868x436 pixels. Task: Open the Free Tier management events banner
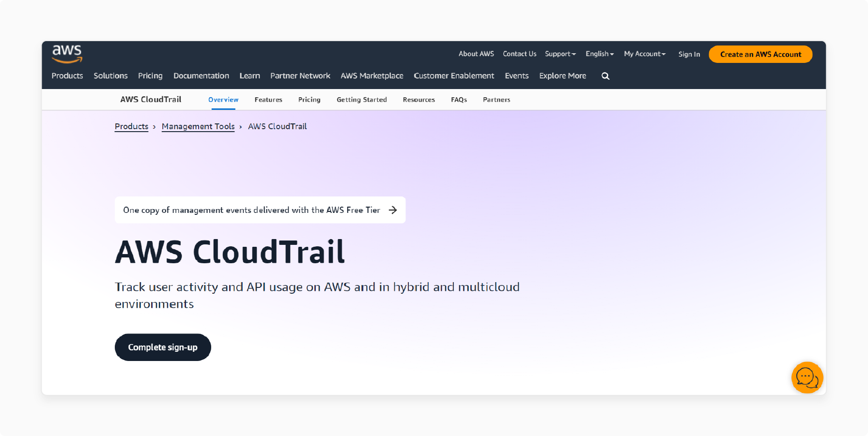[x=260, y=210]
